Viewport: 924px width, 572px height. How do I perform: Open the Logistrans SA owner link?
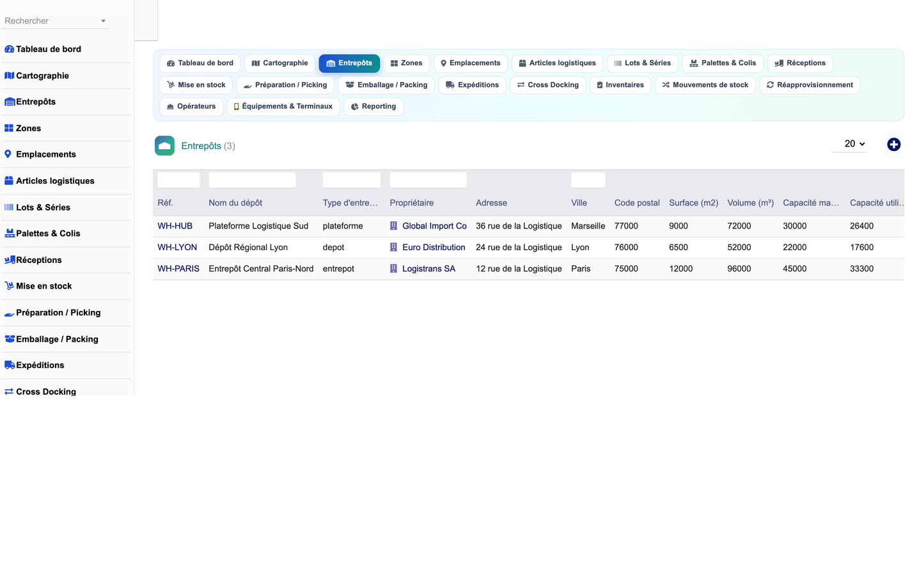tap(429, 269)
